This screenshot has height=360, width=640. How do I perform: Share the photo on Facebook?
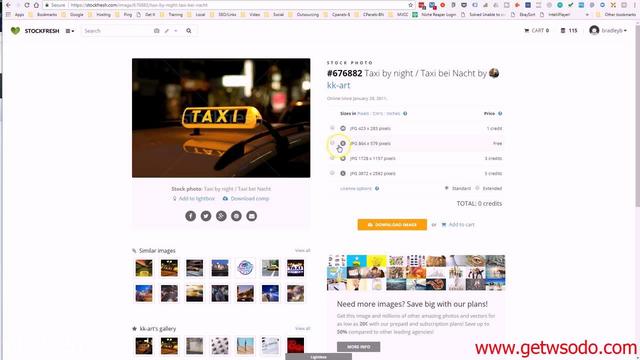tap(191, 216)
